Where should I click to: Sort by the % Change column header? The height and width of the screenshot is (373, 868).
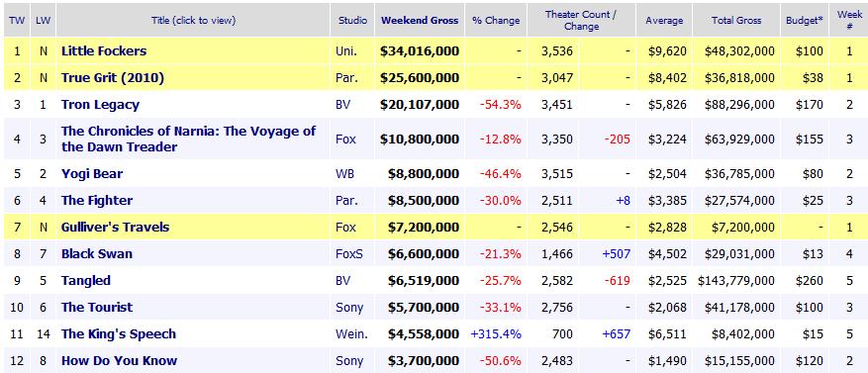pos(496,21)
